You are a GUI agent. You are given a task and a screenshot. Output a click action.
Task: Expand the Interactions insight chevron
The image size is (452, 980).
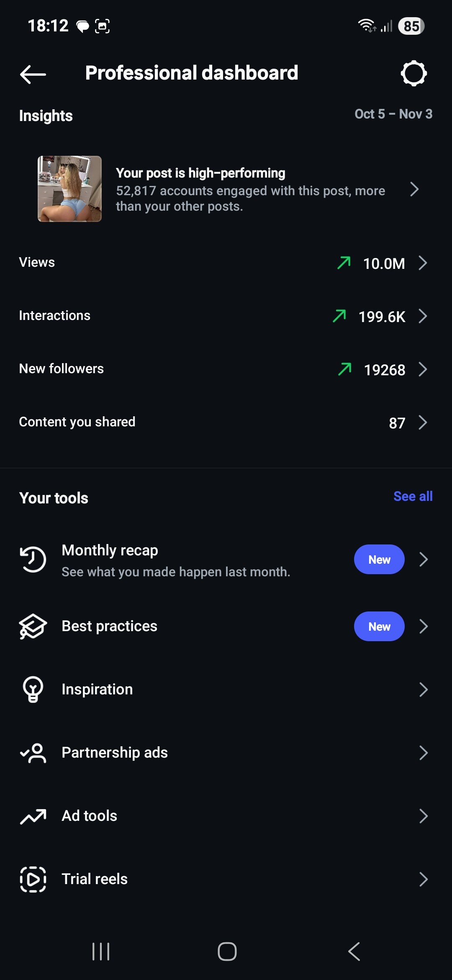(x=423, y=316)
